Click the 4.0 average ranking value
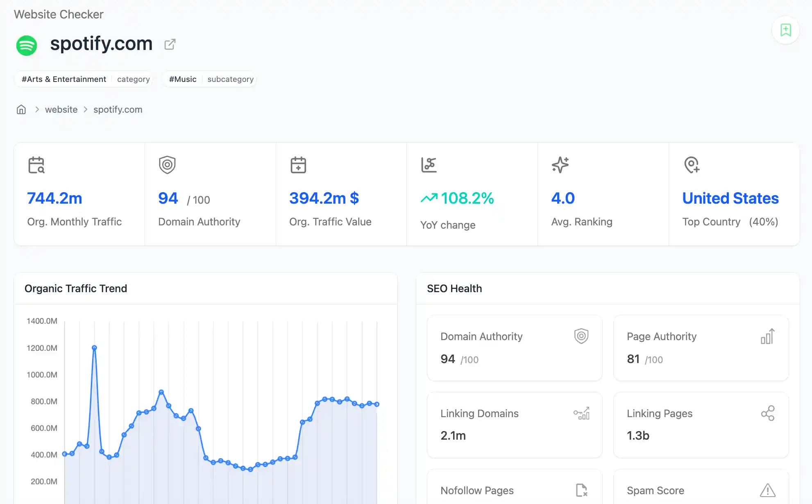Viewport: 812px width, 504px height. point(563,198)
